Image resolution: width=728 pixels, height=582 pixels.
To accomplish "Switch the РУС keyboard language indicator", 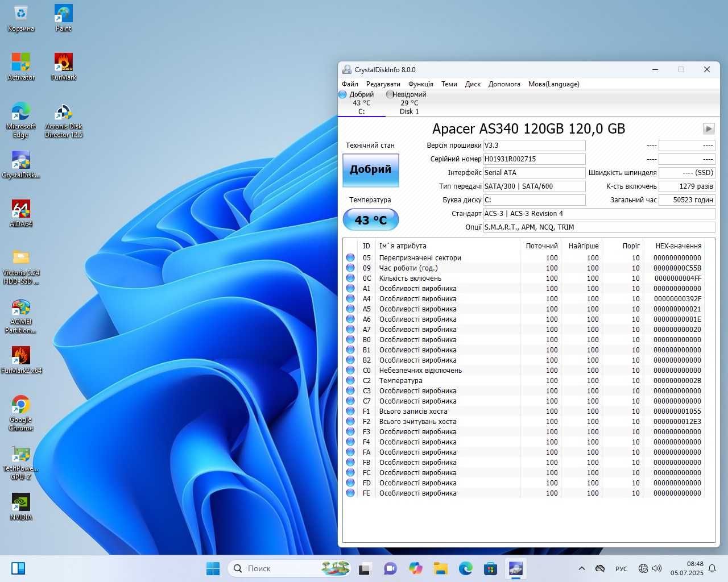I will [622, 568].
